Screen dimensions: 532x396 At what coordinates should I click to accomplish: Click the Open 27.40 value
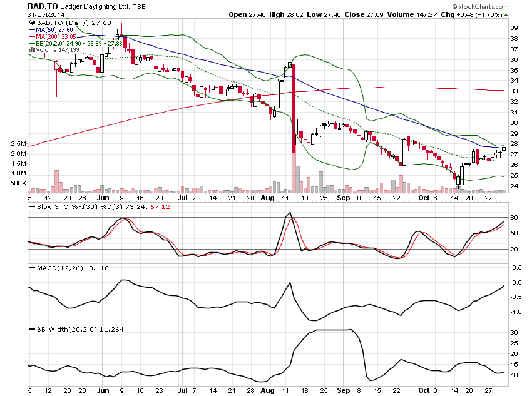point(247,14)
